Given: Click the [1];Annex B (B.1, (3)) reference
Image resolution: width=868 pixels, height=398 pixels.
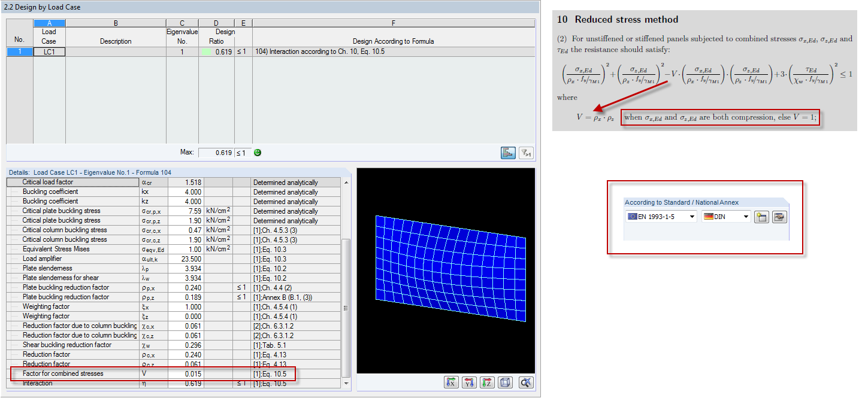Looking at the screenshot, I should click(x=283, y=297).
